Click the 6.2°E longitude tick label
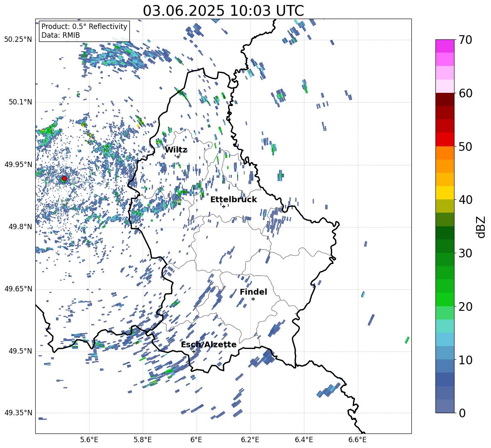The height and width of the screenshot is (448, 491). pos(250,440)
